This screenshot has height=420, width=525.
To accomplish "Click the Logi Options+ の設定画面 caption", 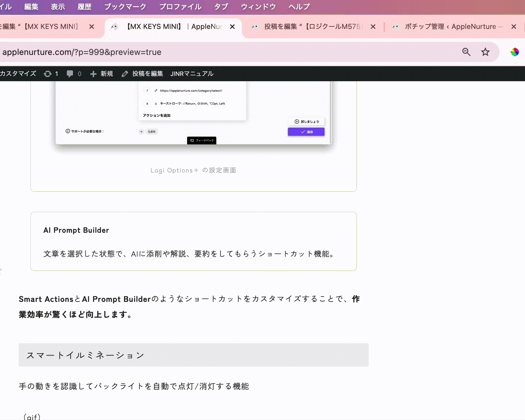I will (193, 170).
